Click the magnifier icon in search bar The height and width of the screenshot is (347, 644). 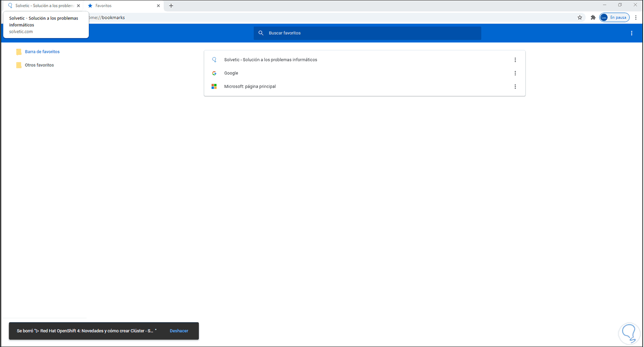[261, 33]
